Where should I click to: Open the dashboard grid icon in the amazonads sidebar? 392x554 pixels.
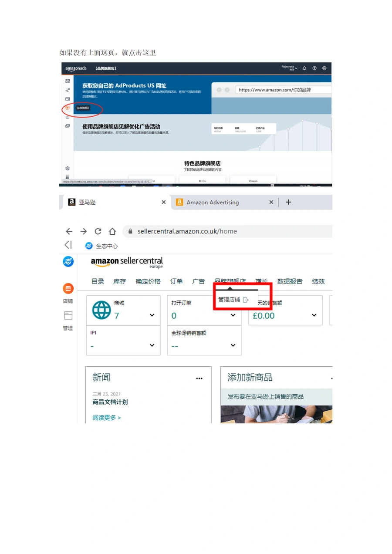68,81
